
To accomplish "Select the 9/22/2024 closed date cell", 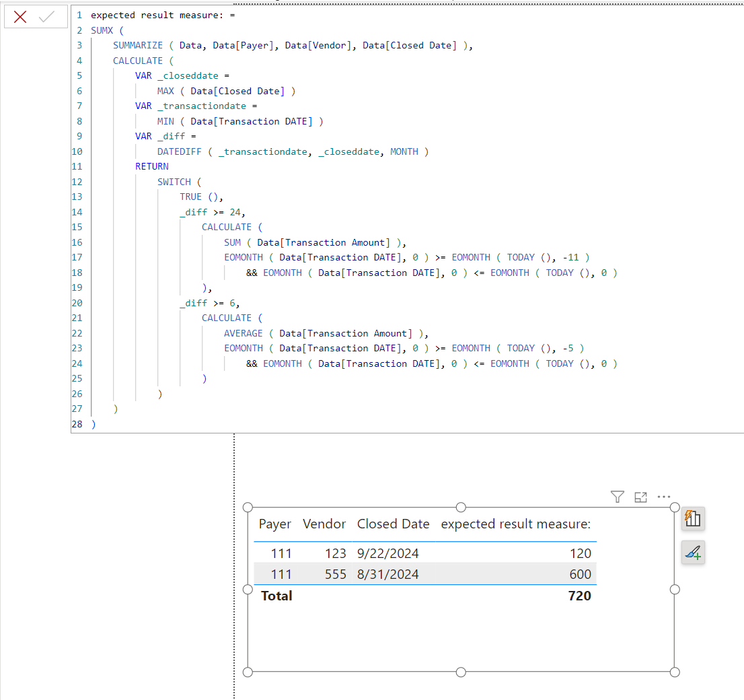I will tap(387, 553).
